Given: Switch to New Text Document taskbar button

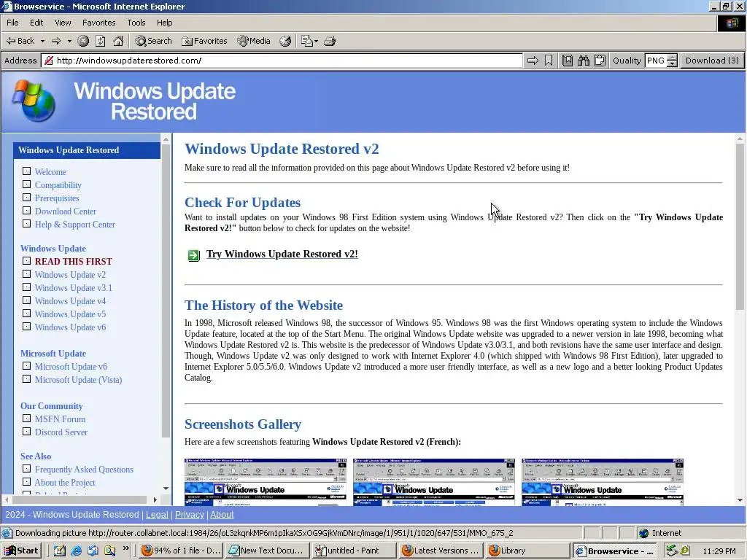Looking at the screenshot, I should (x=267, y=551).
